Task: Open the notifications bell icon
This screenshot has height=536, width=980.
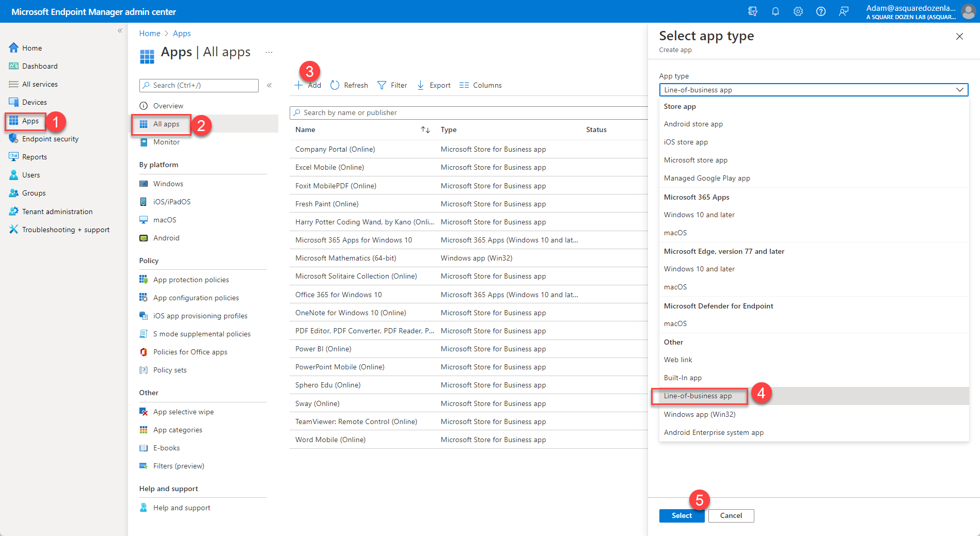Action: tap(776, 11)
